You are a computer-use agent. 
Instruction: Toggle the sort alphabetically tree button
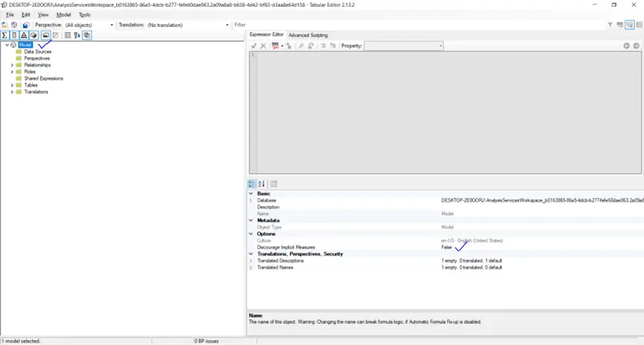(x=77, y=35)
